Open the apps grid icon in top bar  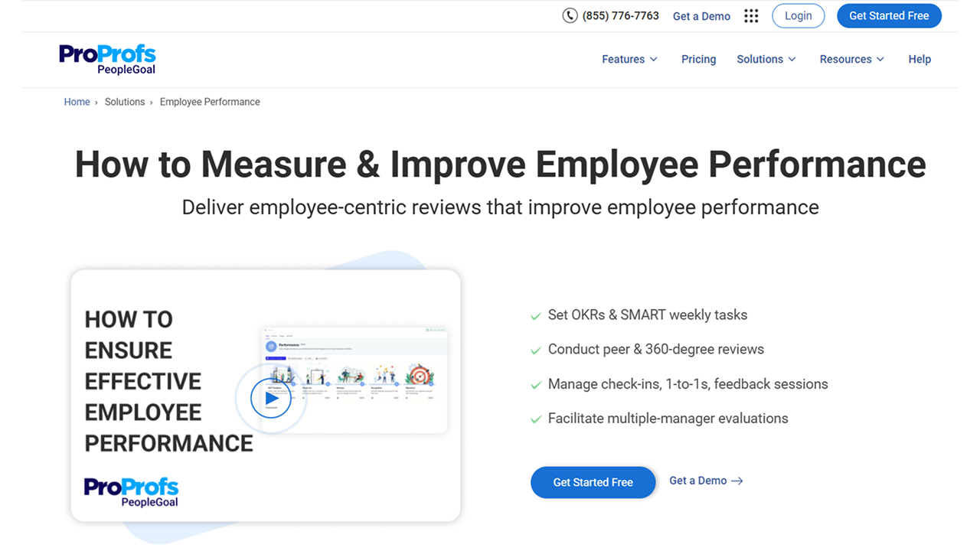pos(751,16)
